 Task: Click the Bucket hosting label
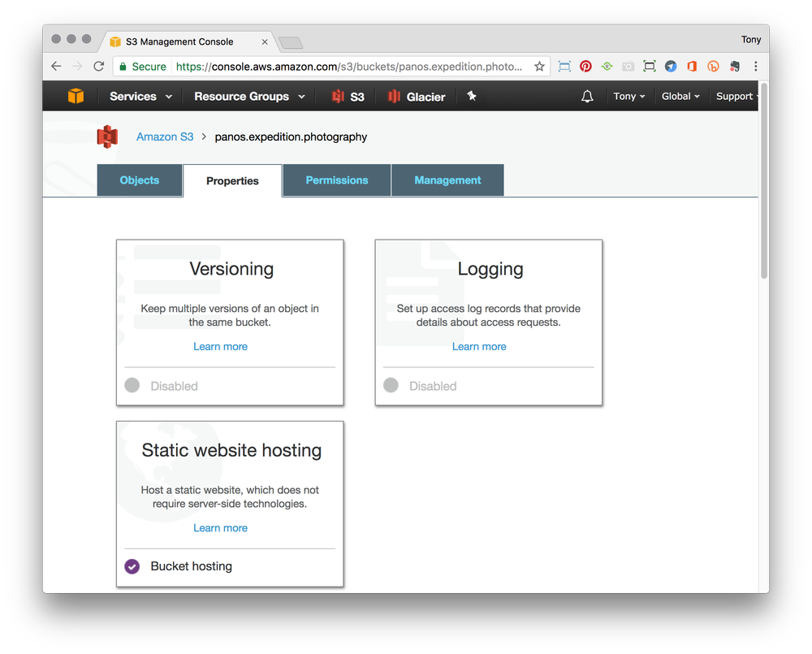click(x=191, y=566)
